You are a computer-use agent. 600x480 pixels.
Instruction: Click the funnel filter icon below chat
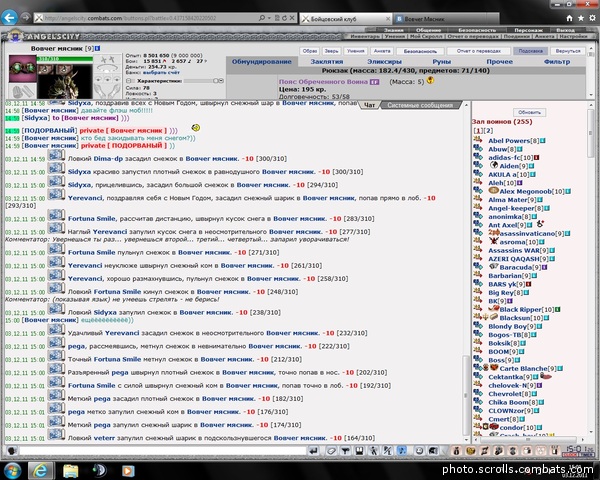pos(345,451)
